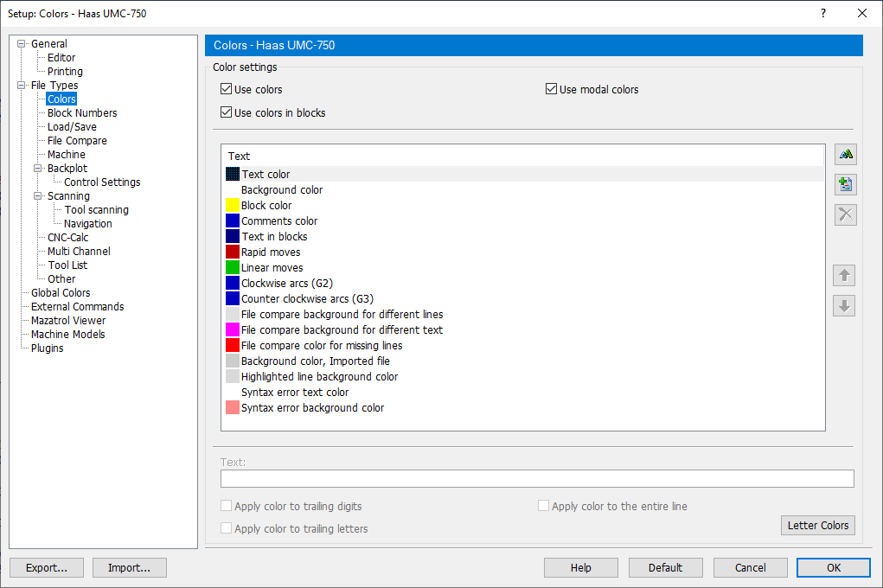Click the add new color entry icon
883x588 pixels.
(x=845, y=184)
